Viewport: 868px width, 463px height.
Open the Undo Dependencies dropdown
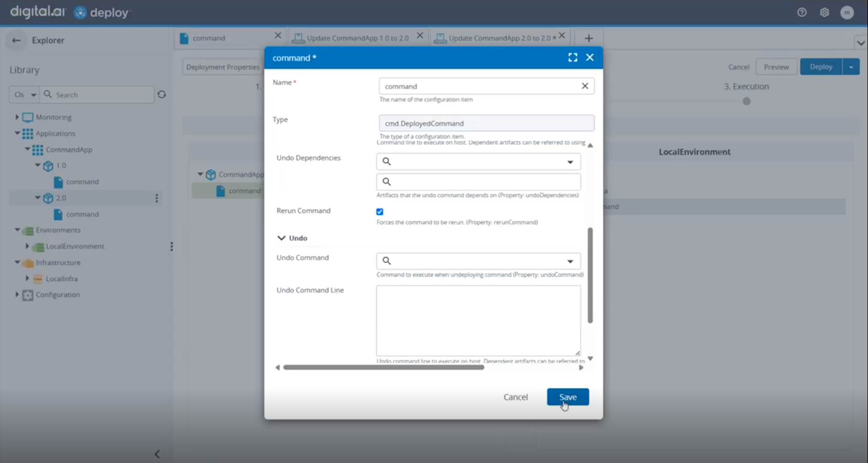coord(570,162)
